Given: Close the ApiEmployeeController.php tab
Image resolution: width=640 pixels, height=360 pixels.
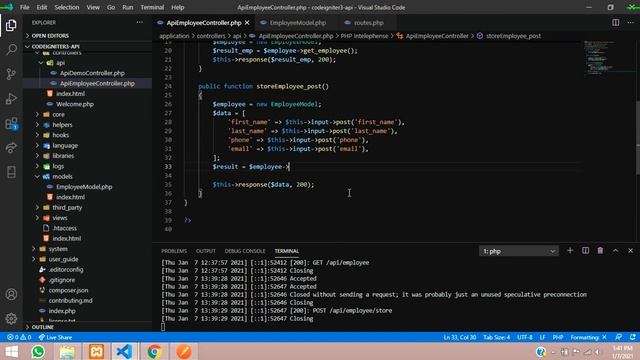Looking at the screenshot, I should (x=247, y=23).
